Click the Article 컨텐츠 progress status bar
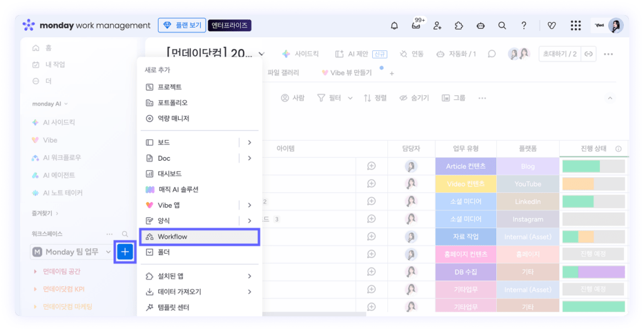644x331 pixels. click(x=593, y=166)
